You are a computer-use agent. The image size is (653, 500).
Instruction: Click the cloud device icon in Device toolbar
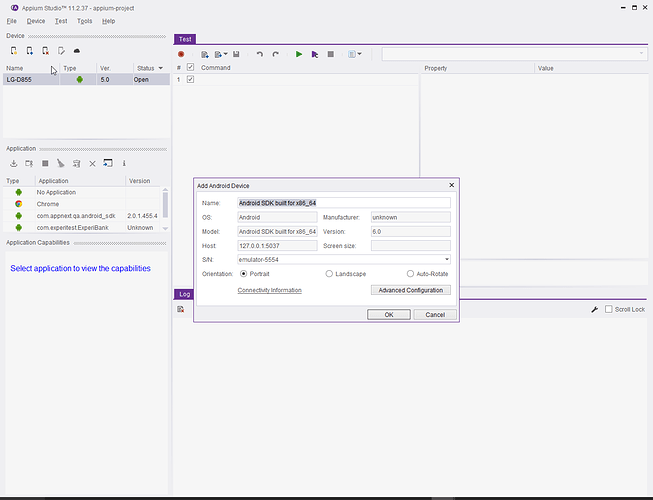(x=77, y=50)
